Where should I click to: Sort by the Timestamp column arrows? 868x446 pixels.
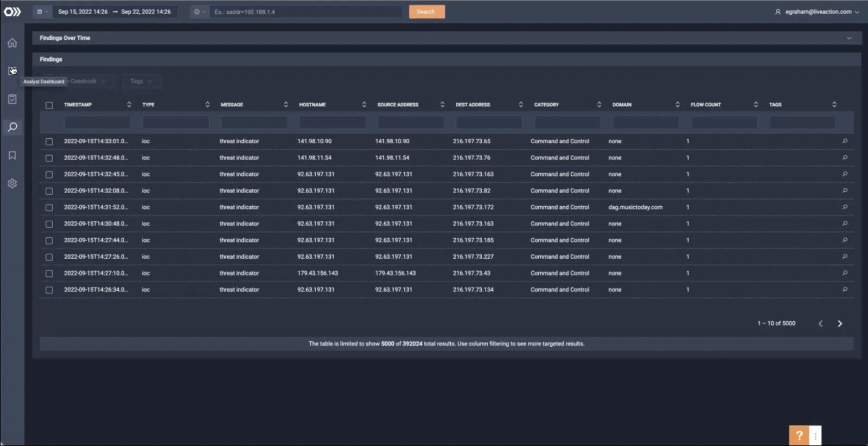129,104
